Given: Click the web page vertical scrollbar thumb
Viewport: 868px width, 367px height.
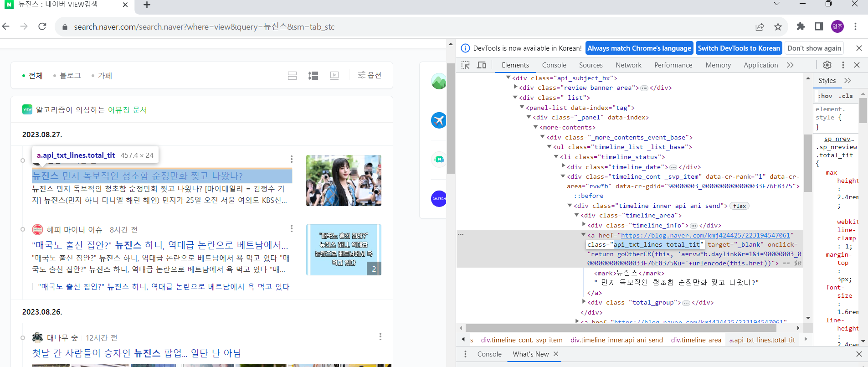Looking at the screenshot, I should pos(451,119).
